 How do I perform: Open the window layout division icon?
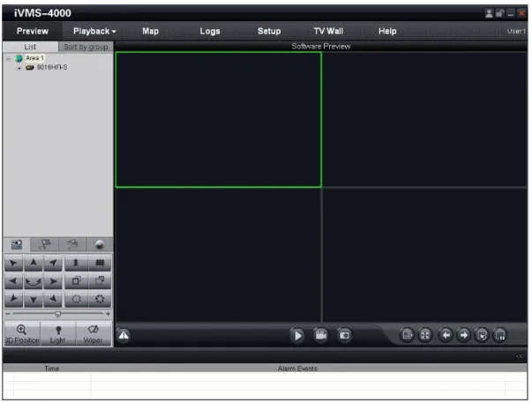click(407, 335)
